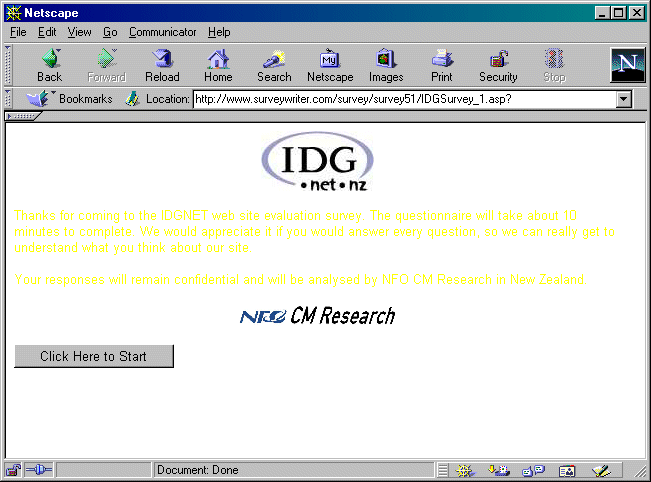
Task: Open the Composer icon in status bar
Action: click(600, 469)
